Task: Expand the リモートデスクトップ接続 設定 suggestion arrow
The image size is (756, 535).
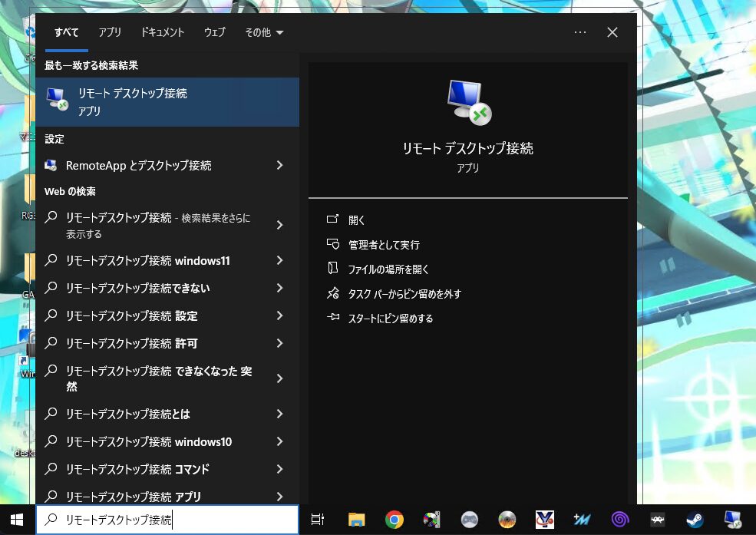Action: (x=279, y=315)
